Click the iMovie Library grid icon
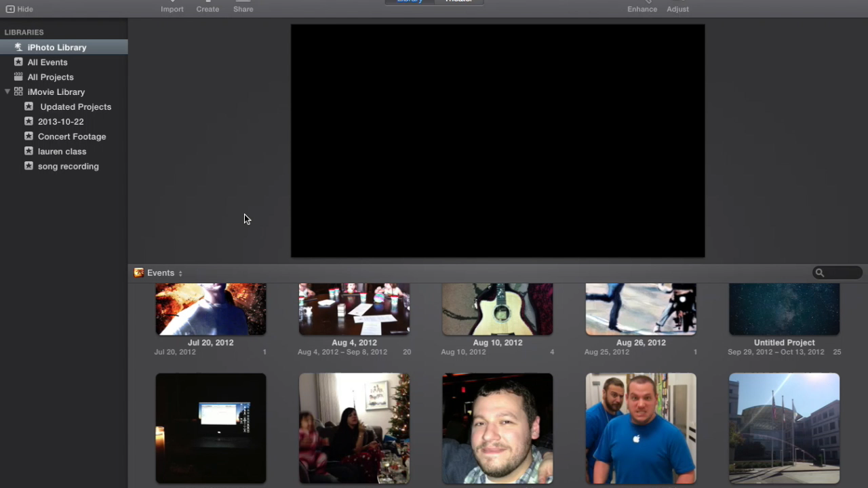 click(18, 91)
